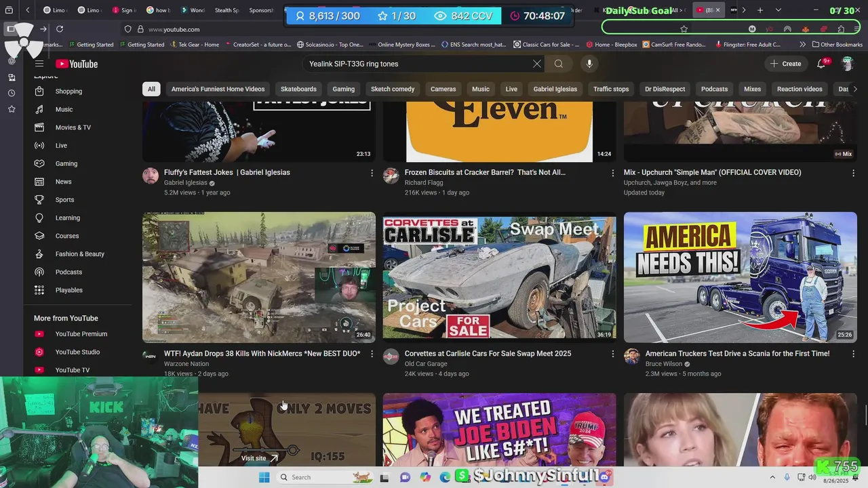Select the Podcasts filter chip
868x488 pixels.
(714, 89)
